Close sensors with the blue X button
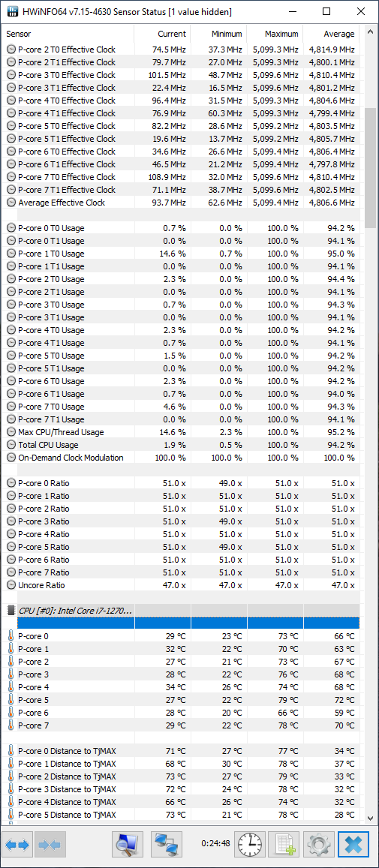The height and width of the screenshot is (868, 379). 353,845
